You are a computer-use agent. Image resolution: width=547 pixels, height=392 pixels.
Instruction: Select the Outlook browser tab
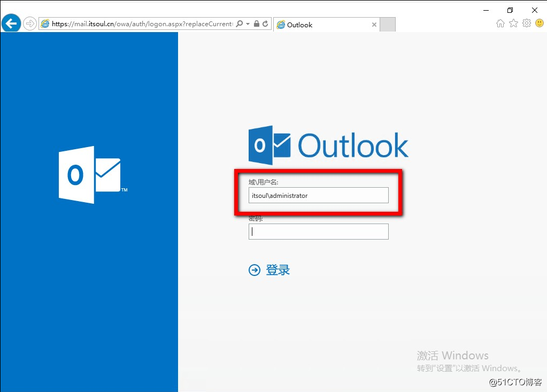(x=326, y=25)
